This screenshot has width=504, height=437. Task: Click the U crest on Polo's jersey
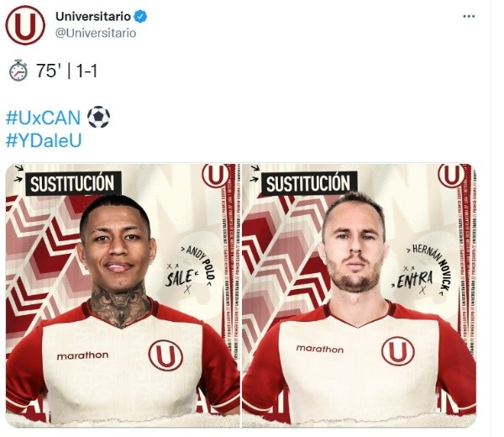click(165, 355)
